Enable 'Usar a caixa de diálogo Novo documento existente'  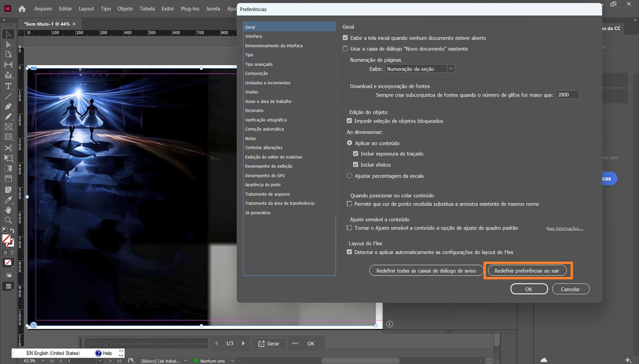click(x=345, y=49)
